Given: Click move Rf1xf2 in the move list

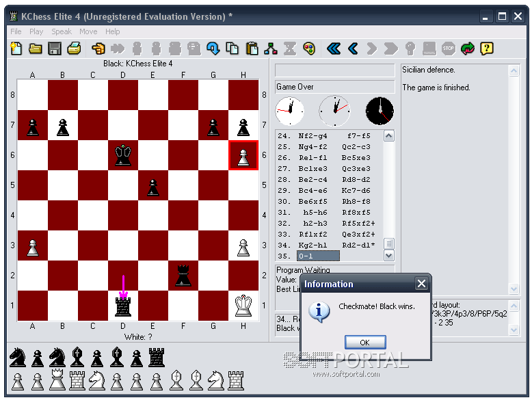Looking at the screenshot, I should 312,234.
